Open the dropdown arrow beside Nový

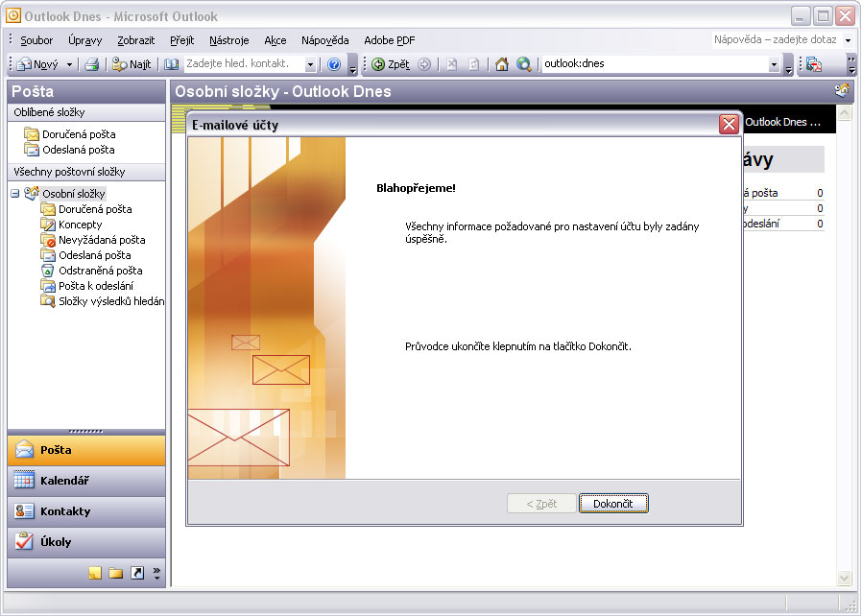pos(69,64)
